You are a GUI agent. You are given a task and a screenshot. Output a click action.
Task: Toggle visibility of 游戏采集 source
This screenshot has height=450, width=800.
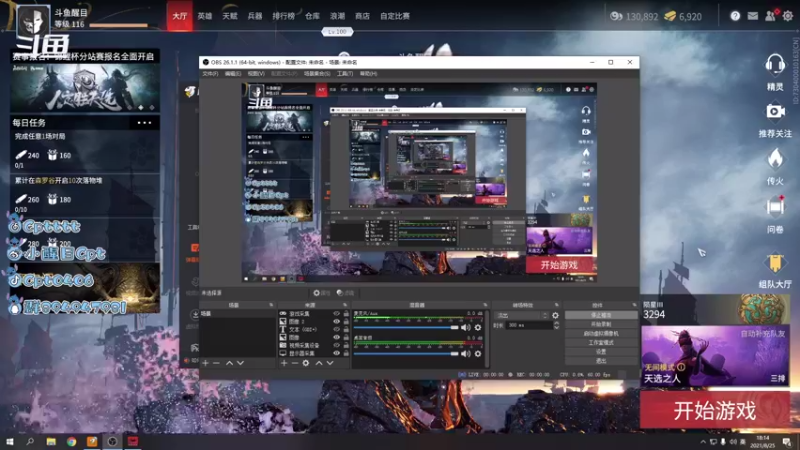[x=336, y=314]
